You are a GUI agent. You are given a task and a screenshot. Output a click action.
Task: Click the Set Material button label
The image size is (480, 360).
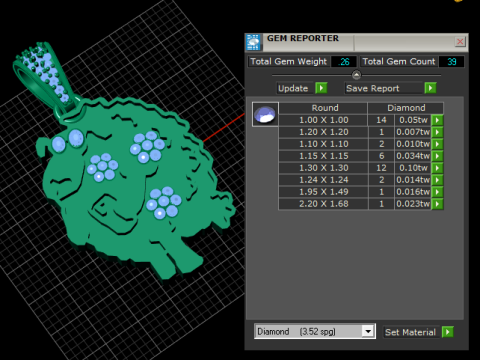(410, 332)
